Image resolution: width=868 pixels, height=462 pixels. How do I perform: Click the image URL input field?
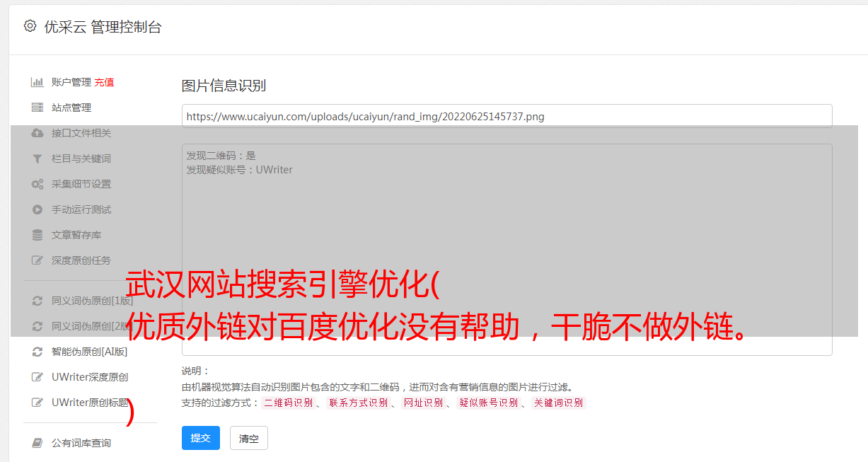[507, 116]
